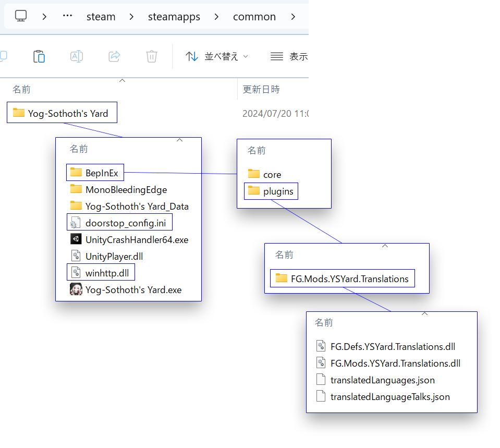Open the 並べ替え sort dropdown
The height and width of the screenshot is (448, 500).
(x=217, y=56)
